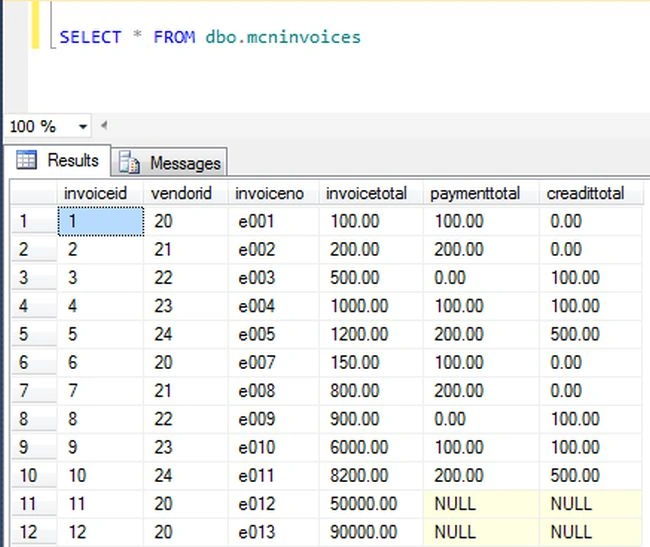This screenshot has width=650, height=547.
Task: Click the top-left select-all grid corner
Action: click(x=34, y=193)
